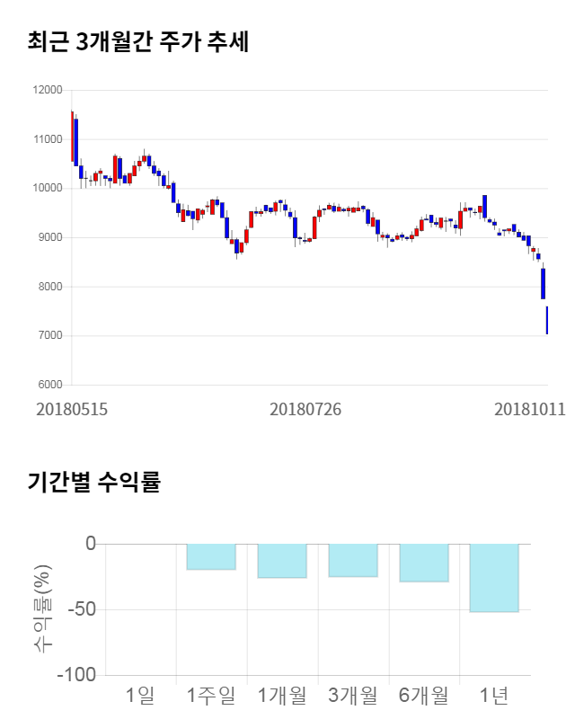This screenshot has height=728, width=575.
Task: Select the 1주일 return bar
Action: pyautogui.click(x=211, y=557)
